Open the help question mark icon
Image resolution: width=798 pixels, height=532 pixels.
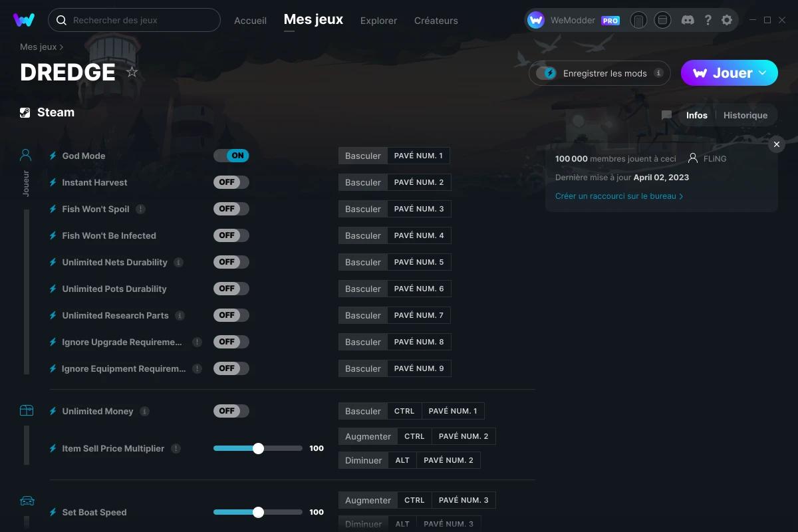click(x=708, y=21)
